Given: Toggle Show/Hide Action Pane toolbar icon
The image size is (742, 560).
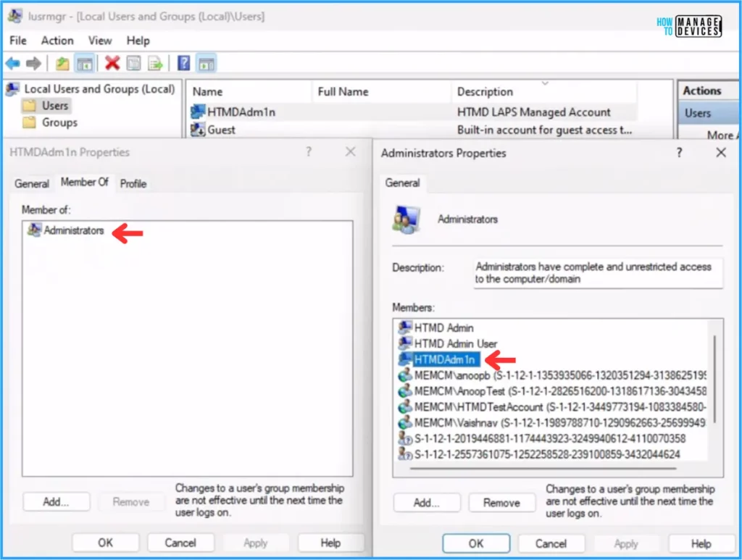Looking at the screenshot, I should click(207, 63).
